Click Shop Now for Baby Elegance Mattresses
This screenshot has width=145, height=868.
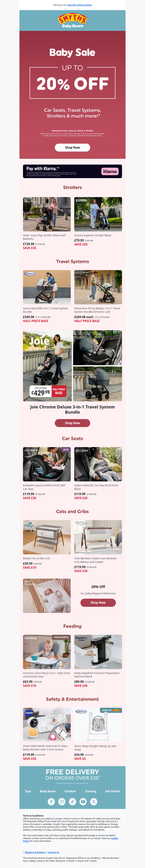point(98,602)
